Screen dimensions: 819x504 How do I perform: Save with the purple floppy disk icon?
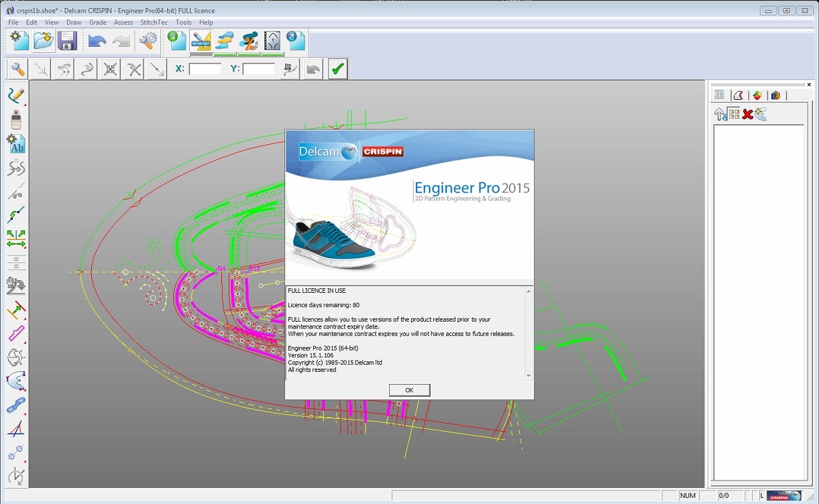coord(66,41)
